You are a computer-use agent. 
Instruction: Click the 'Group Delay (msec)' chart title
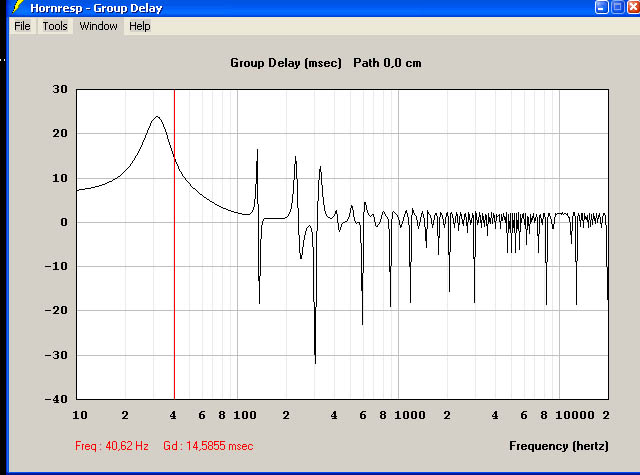pyautogui.click(x=286, y=63)
